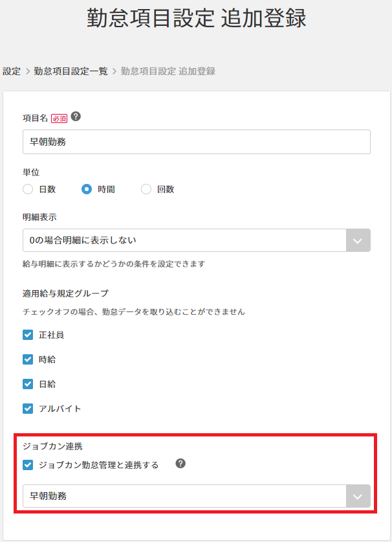Toggle the 時給 group checkbox

(28, 359)
